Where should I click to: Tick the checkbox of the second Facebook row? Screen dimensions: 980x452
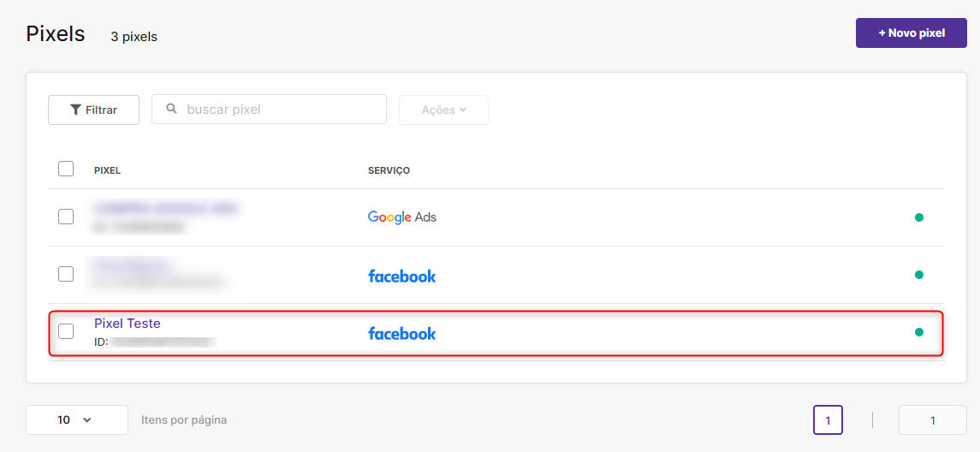[66, 274]
